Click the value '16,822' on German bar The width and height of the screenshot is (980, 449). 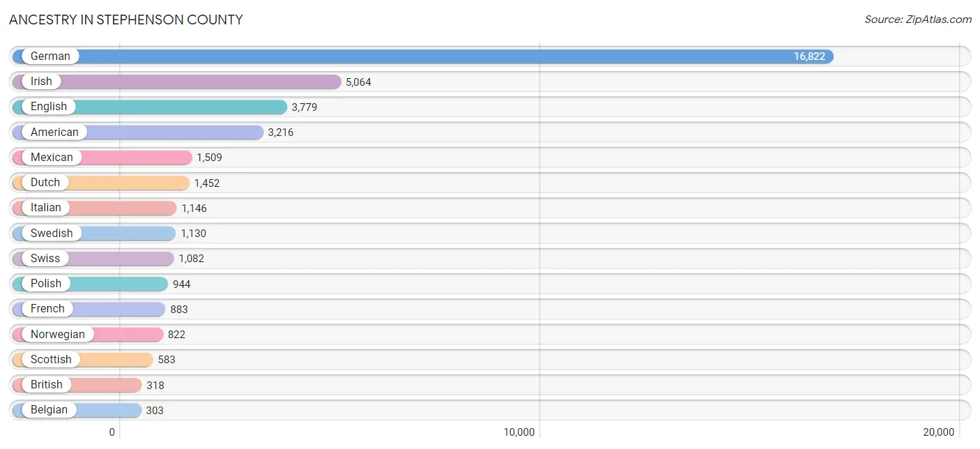pyautogui.click(x=809, y=56)
